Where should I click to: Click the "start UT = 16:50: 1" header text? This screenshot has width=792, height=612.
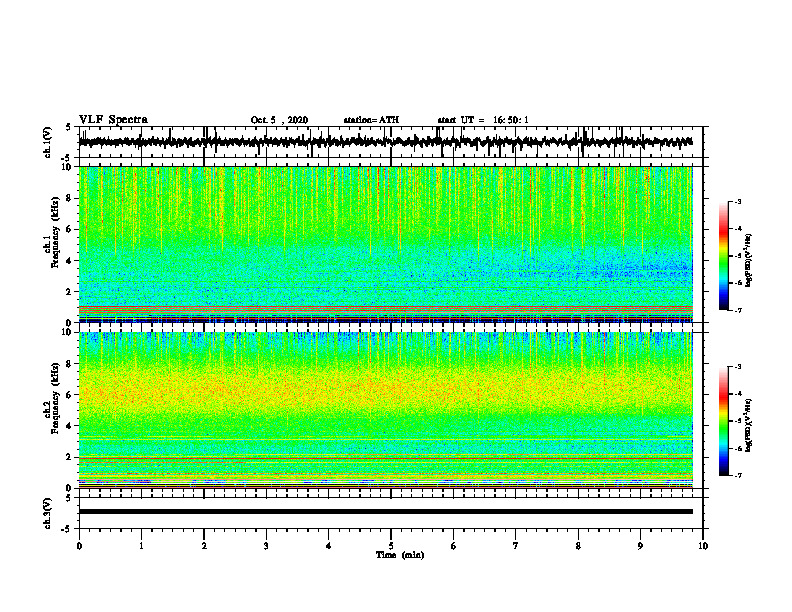[x=483, y=120]
